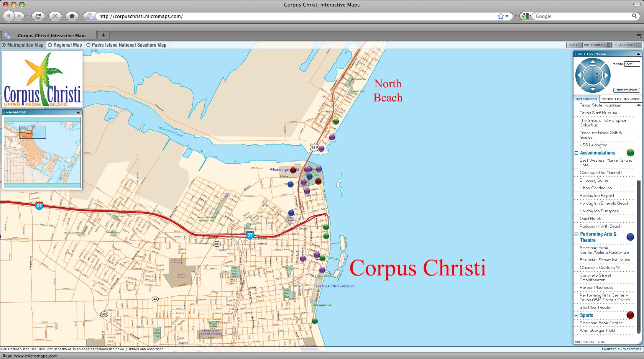Open the URL bar history dropdown arrow
This screenshot has width=644, height=359.
point(507,16)
